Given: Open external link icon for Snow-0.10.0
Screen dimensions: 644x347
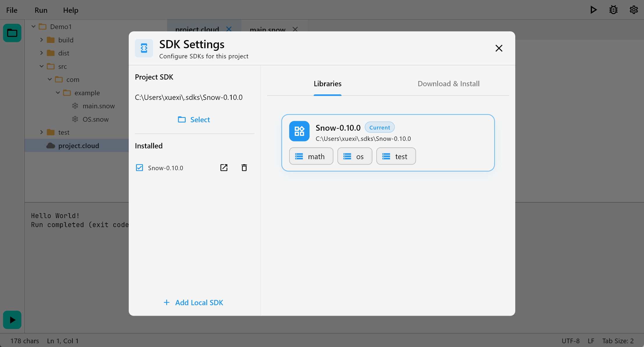Looking at the screenshot, I should pos(224,168).
